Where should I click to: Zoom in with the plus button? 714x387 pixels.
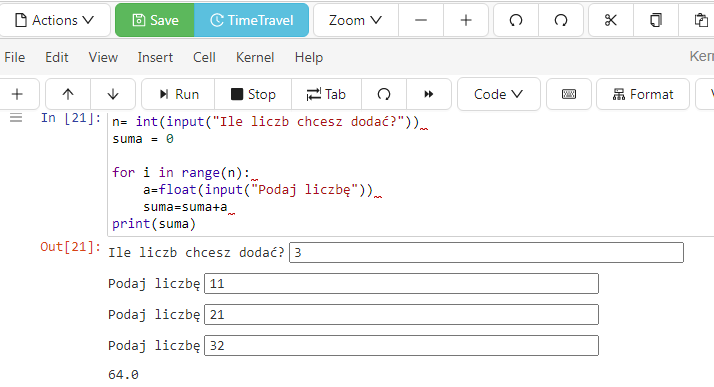[466, 20]
